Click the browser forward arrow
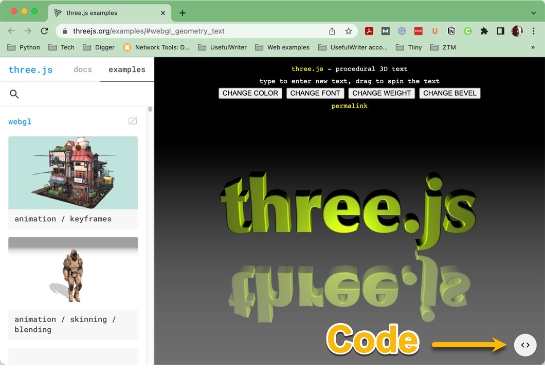 (28, 31)
